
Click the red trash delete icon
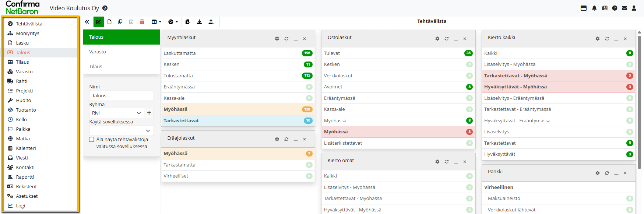click(x=142, y=22)
